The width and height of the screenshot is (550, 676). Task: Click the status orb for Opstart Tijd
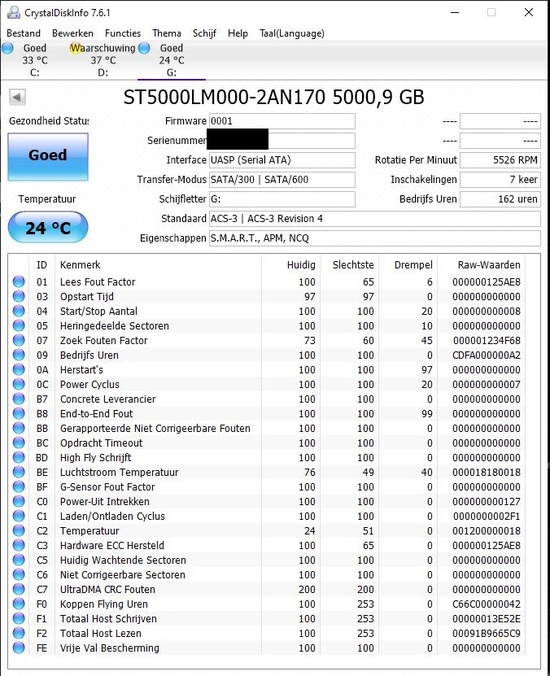pyautogui.click(x=19, y=296)
